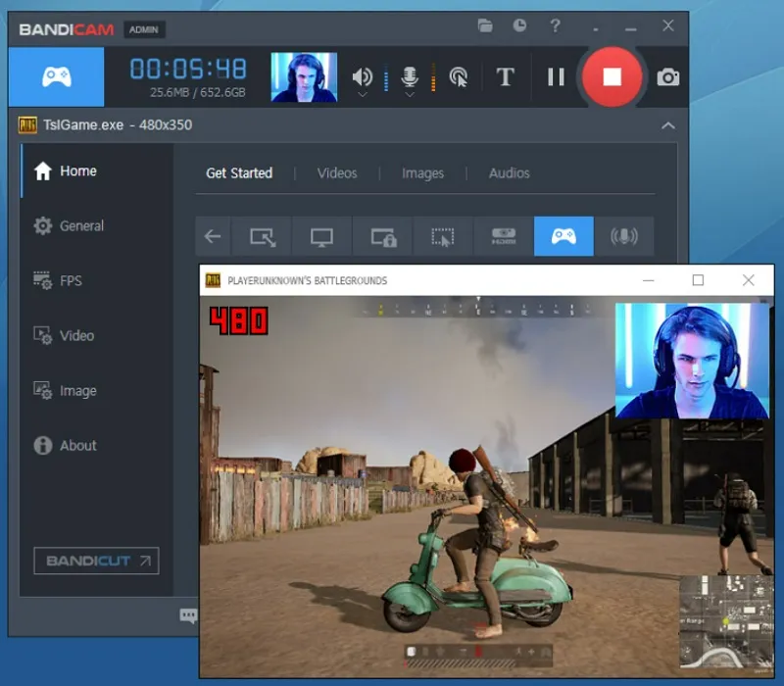Screen dimensions: 784x686
Task: Select the Game Recording mode controller icon
Action: pyautogui.click(x=565, y=236)
